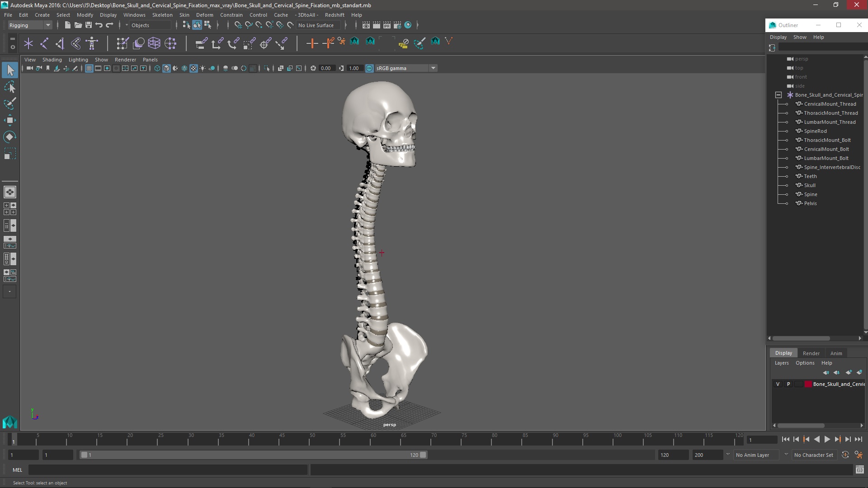Activate the Paint Selection tool
Image resolution: width=868 pixels, height=488 pixels.
(10, 103)
